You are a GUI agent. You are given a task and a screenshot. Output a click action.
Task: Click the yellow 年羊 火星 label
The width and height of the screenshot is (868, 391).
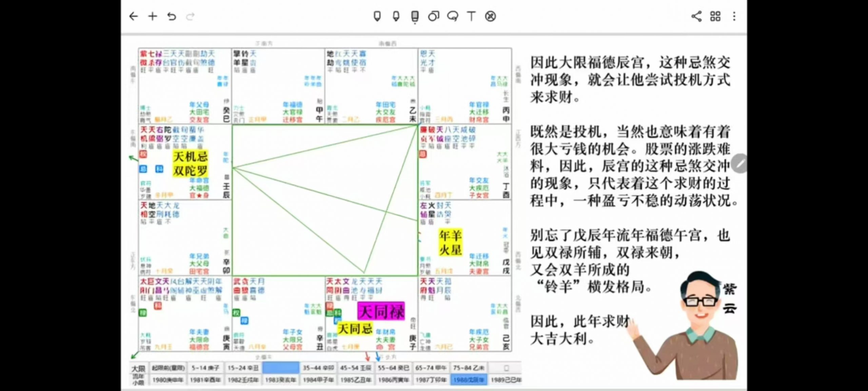click(450, 242)
